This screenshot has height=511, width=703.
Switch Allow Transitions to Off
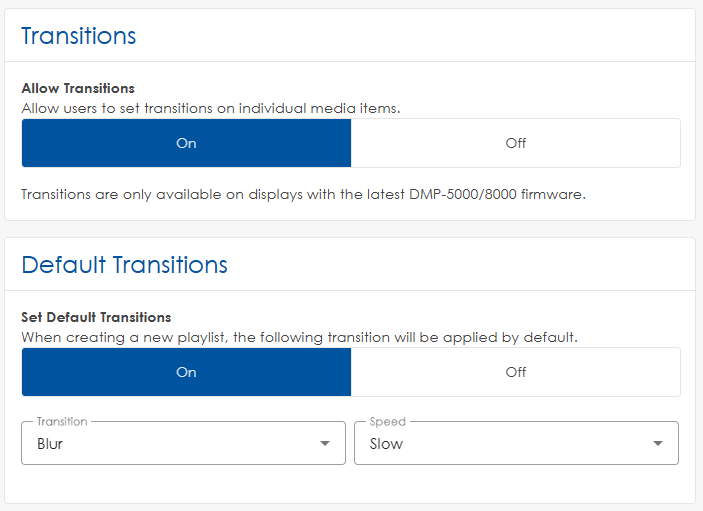coord(515,143)
